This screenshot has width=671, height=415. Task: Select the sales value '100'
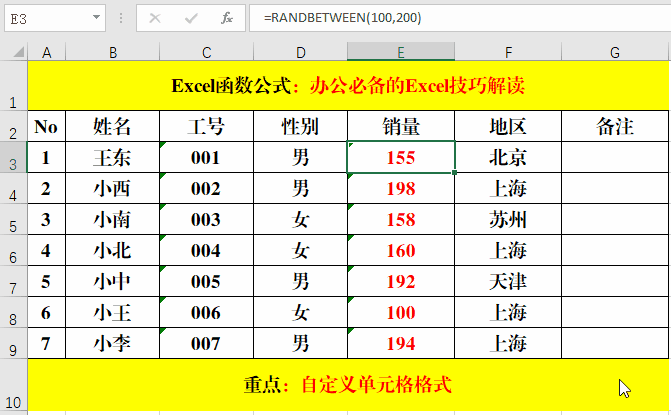click(x=401, y=312)
